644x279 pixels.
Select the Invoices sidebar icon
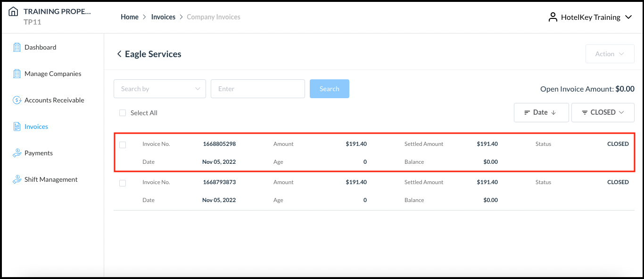(16, 126)
